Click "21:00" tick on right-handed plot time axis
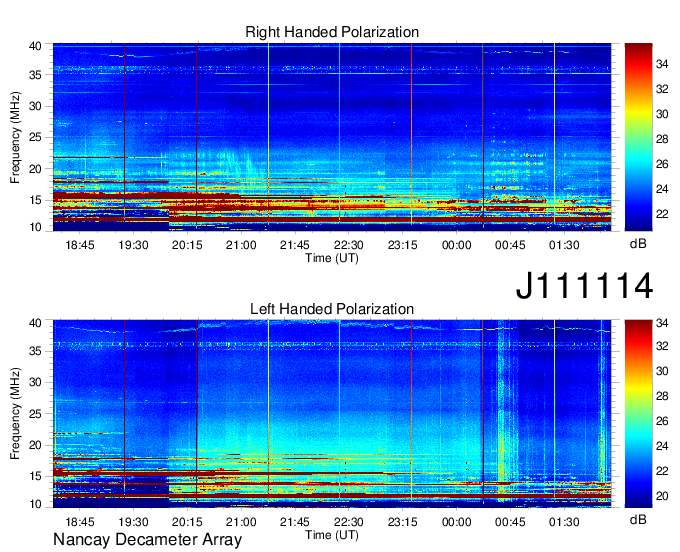Image resolution: width=680 pixels, height=552 pixels. click(x=241, y=245)
